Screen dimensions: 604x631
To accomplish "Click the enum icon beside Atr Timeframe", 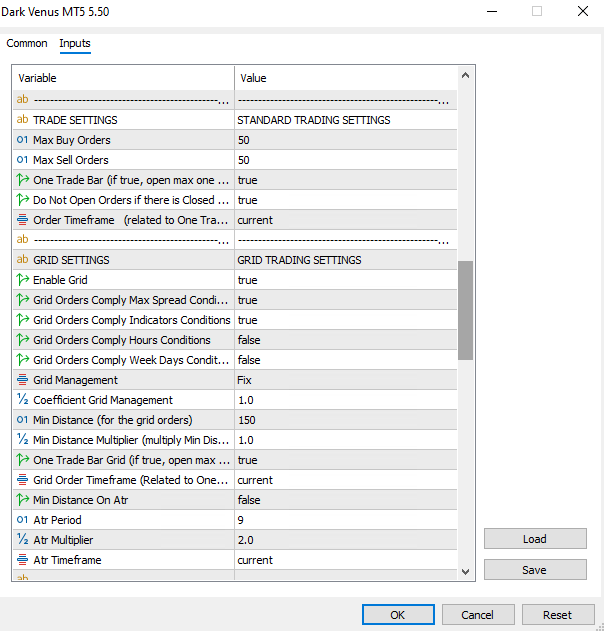I will point(23,560).
